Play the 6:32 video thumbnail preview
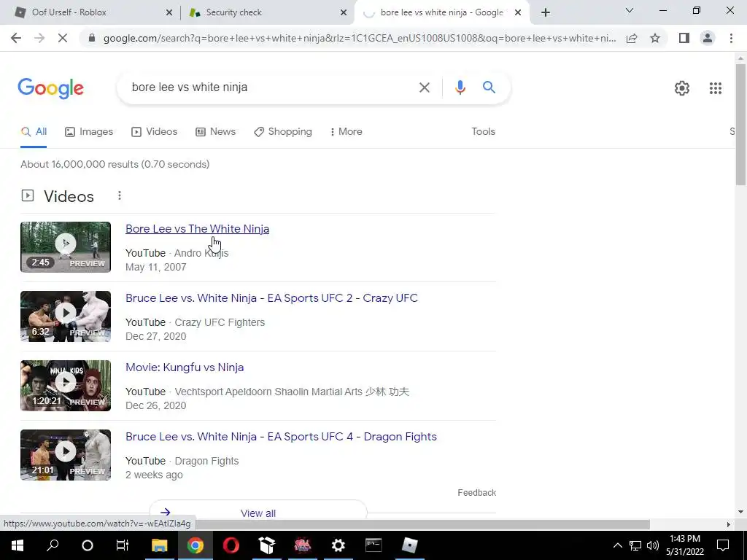The height and width of the screenshot is (560, 747). pos(66,316)
